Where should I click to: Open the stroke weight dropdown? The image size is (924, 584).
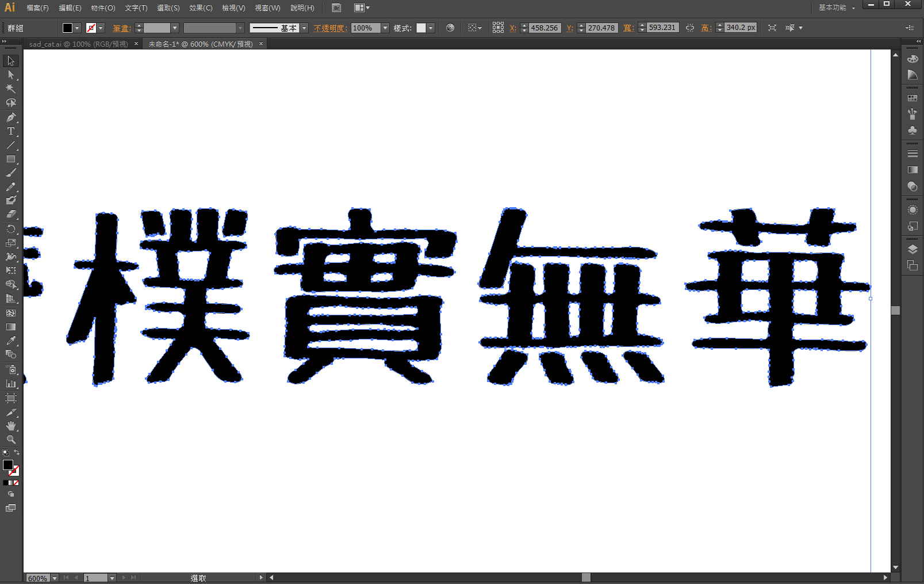[x=175, y=28]
